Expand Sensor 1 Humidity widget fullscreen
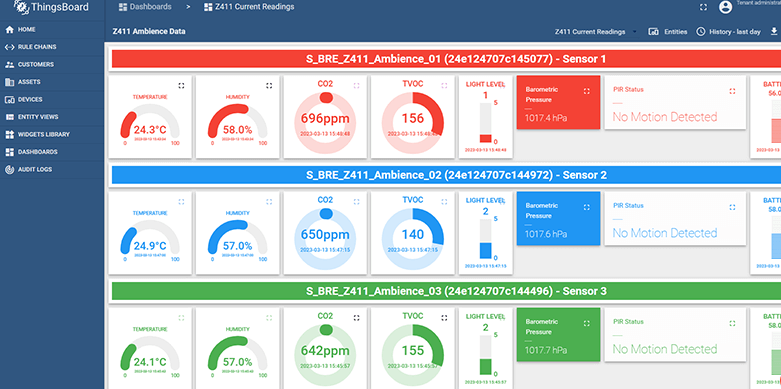 pyautogui.click(x=269, y=86)
